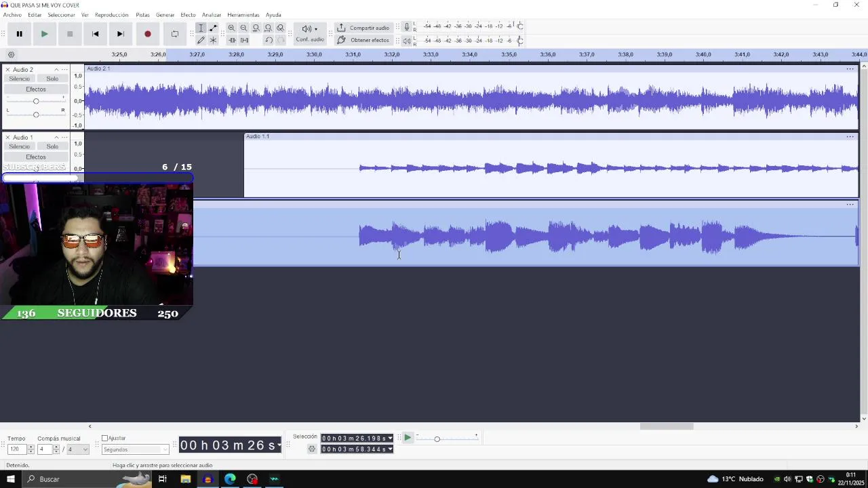Open the Pistas menu
This screenshot has width=868, height=488.
(x=142, y=15)
